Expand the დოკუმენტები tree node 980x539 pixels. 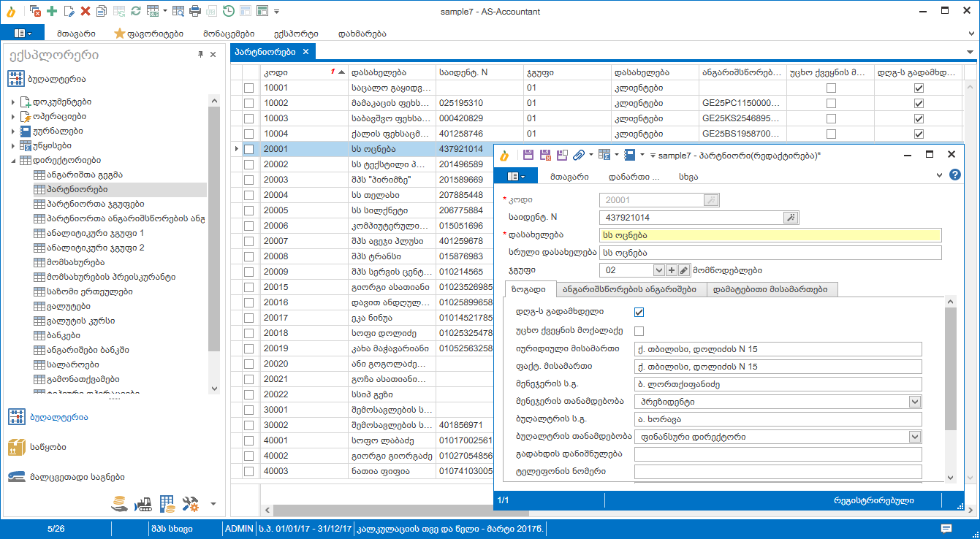coord(13,102)
